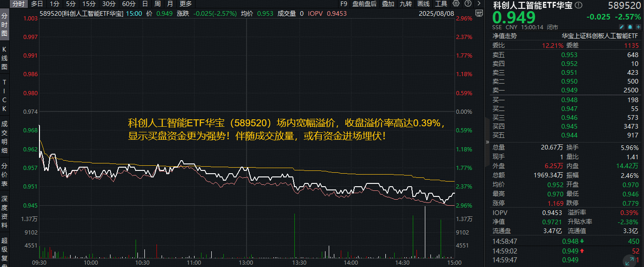Click 华宝上证科创板人工智能ETF index link
Screen dimensions: 644x267
pos(600,35)
